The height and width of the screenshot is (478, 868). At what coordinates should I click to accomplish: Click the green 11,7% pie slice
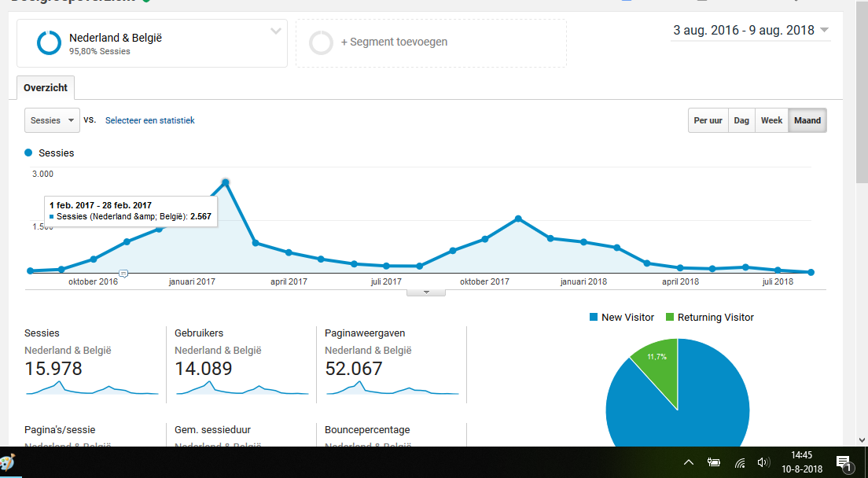(659, 366)
